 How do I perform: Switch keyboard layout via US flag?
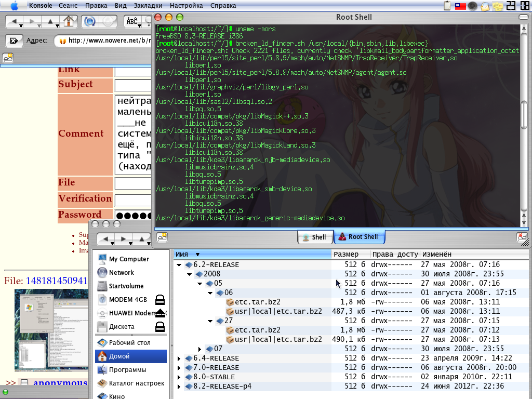pos(460,6)
